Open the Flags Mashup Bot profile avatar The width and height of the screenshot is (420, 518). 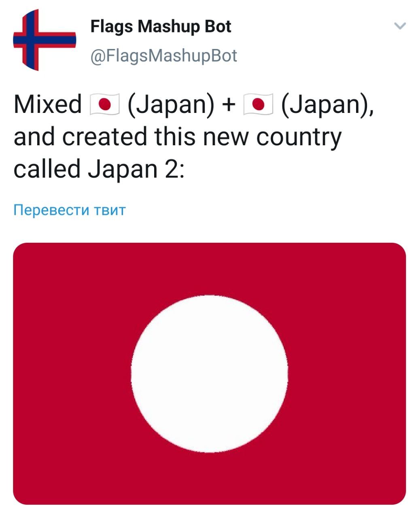pos(45,40)
